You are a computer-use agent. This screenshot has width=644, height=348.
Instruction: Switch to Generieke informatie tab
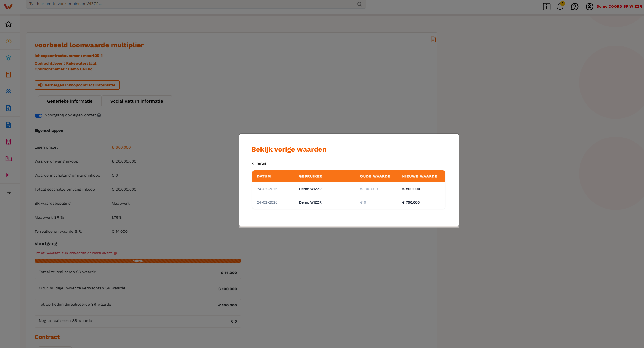70,101
